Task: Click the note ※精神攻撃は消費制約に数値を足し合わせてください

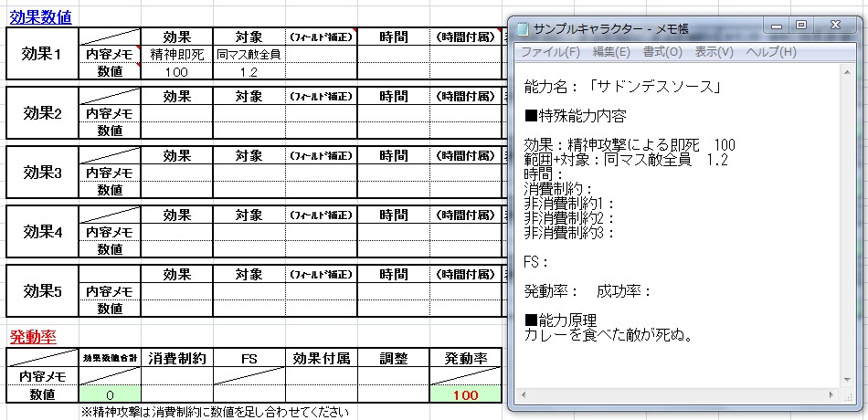Action: [215, 413]
